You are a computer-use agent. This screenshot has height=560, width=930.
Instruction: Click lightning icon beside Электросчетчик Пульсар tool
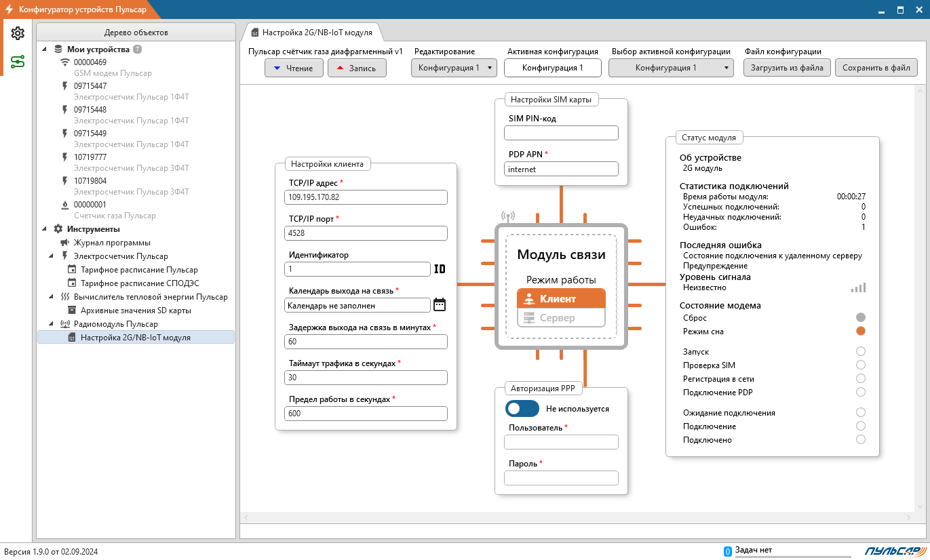(x=65, y=256)
